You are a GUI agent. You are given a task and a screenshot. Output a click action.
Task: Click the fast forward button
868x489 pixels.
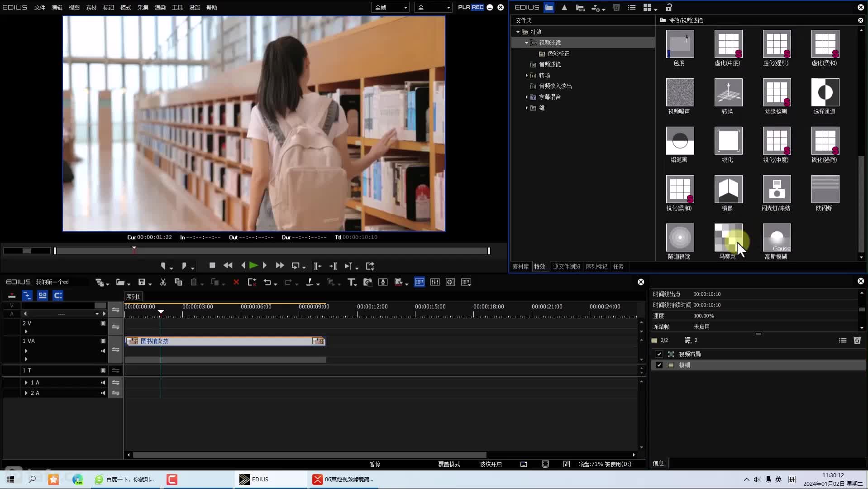(280, 265)
